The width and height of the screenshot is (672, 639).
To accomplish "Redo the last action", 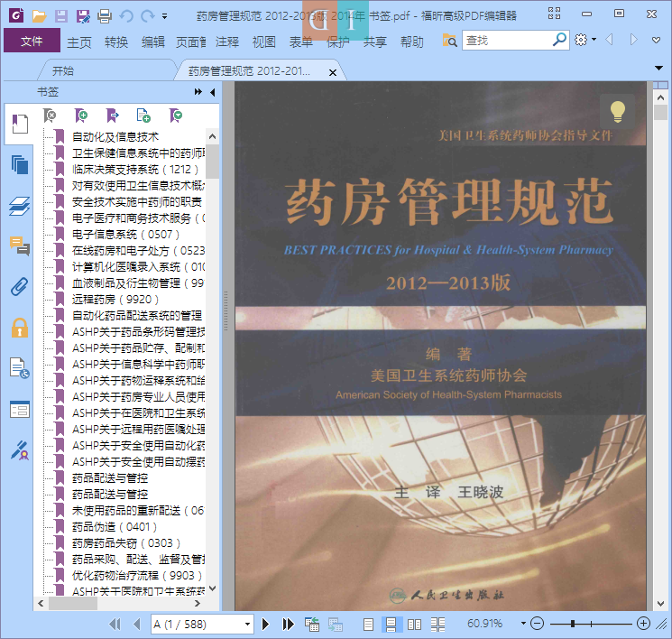I will tap(148, 16).
